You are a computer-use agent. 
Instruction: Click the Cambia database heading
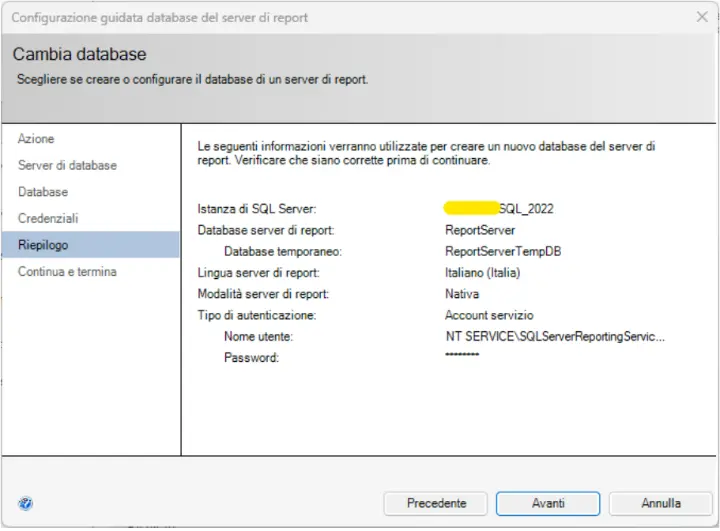(79, 54)
